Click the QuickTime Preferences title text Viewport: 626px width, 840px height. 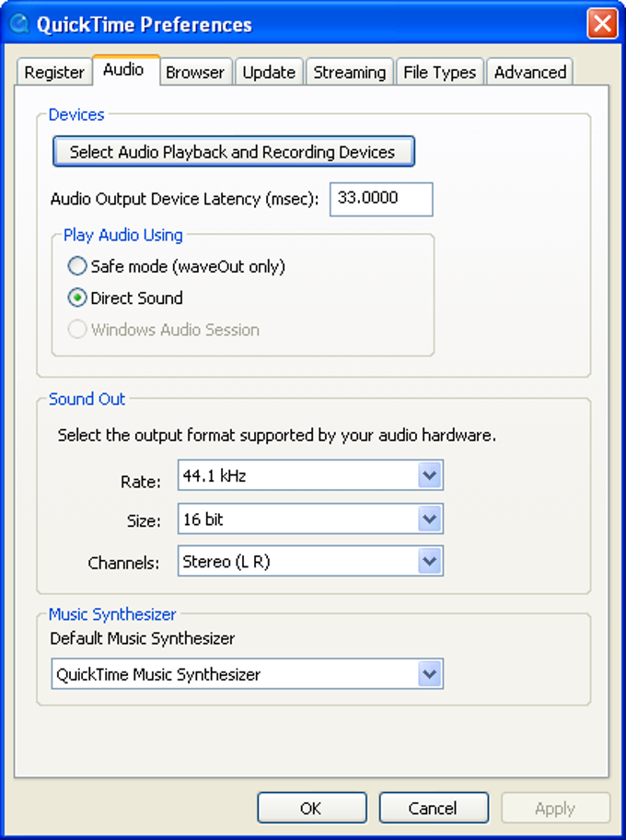pos(144,25)
